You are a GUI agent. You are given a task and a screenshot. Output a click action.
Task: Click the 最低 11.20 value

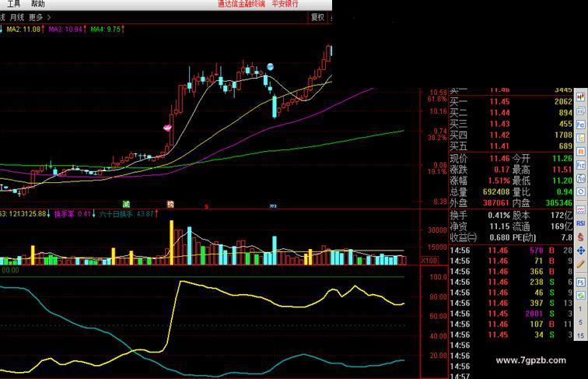click(x=562, y=181)
